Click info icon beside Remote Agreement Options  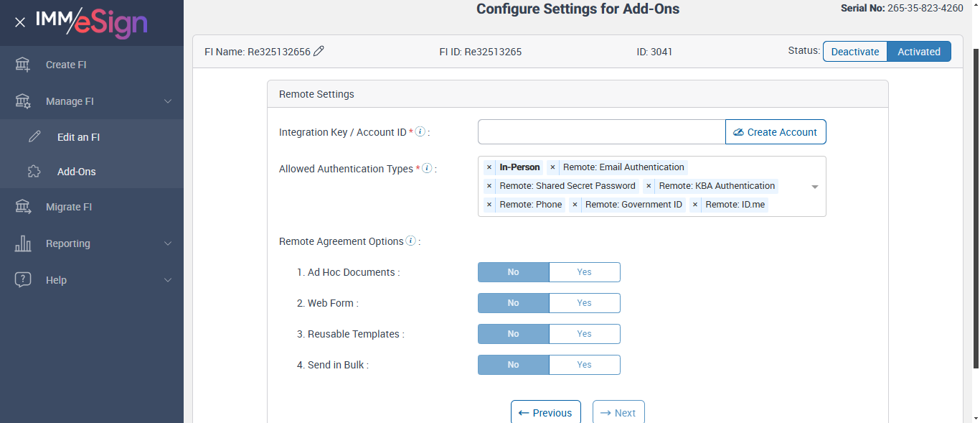(410, 241)
